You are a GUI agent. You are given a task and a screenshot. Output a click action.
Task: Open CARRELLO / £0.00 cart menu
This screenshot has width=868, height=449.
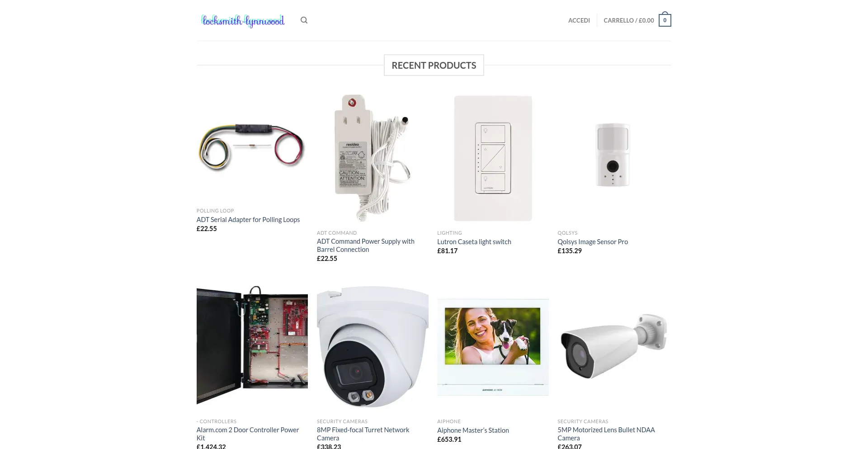coord(629,20)
